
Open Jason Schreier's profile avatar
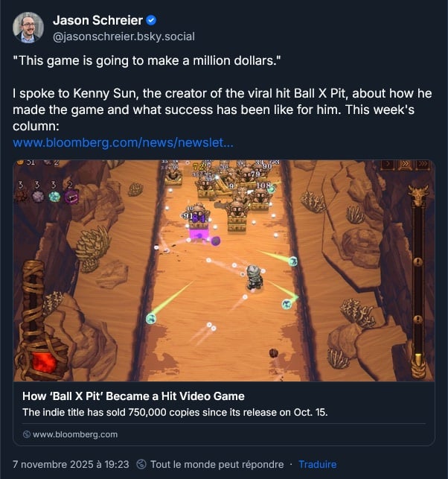pyautogui.click(x=28, y=28)
